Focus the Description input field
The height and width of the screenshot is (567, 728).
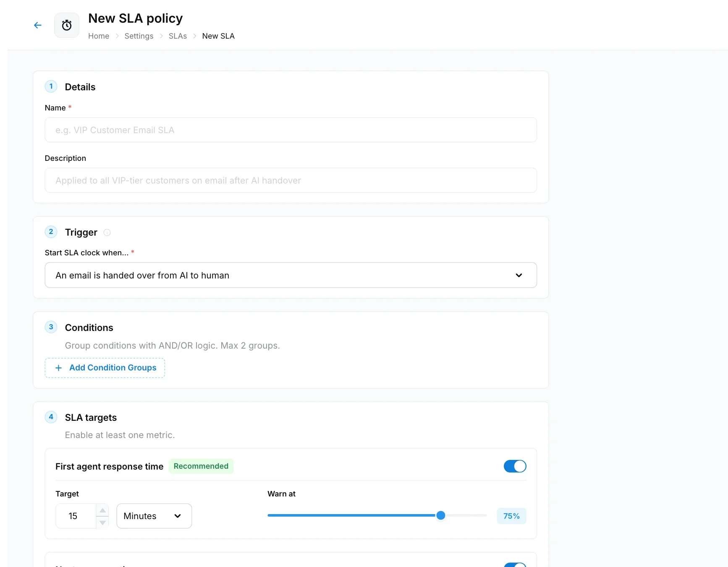click(x=291, y=180)
